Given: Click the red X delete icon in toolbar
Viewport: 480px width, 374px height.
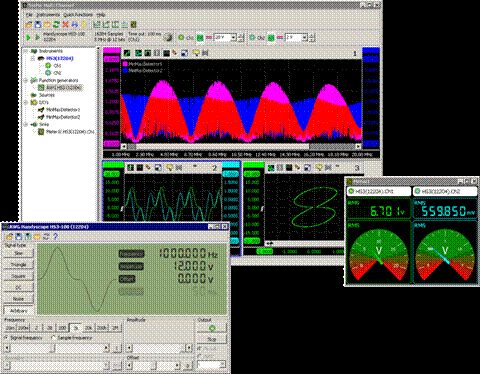Looking at the screenshot, I should (x=66, y=24).
